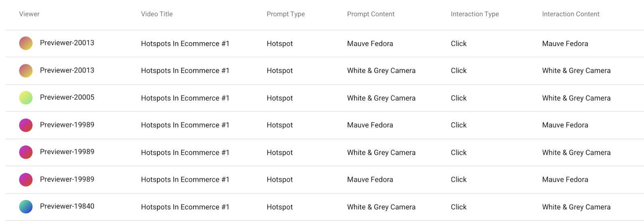Screen dimensions: 644x223
Task: Click the teal-blue avatar beside Previewer-19840
Action: pos(26,206)
